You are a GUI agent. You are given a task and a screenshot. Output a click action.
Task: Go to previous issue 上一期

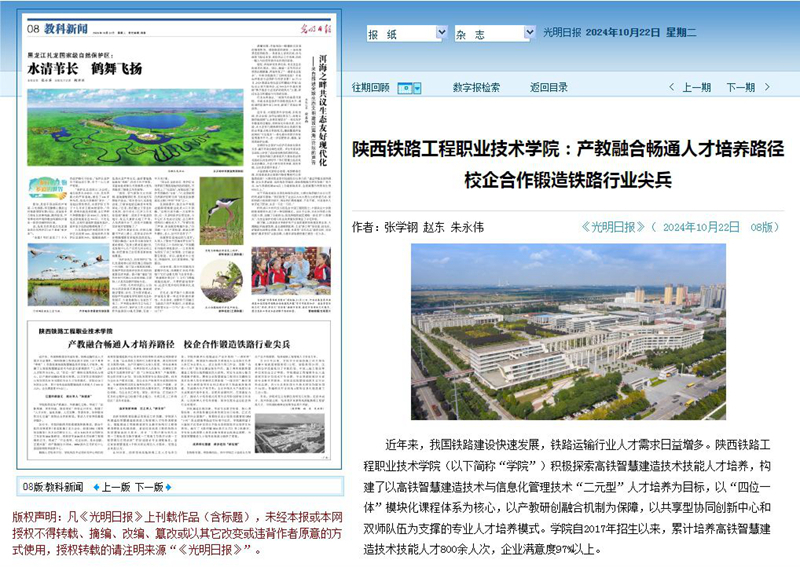[696, 87]
